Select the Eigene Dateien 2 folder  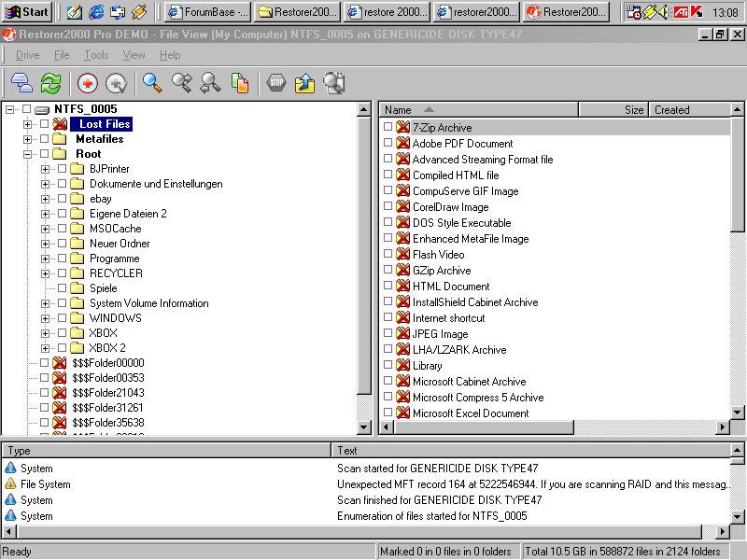coord(128,214)
